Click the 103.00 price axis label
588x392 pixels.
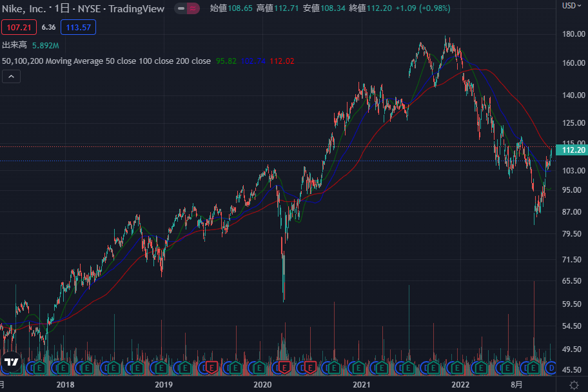[x=573, y=171]
